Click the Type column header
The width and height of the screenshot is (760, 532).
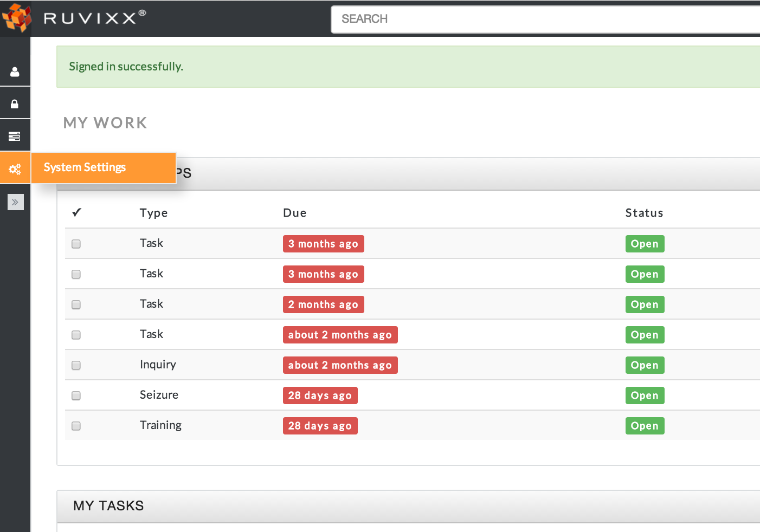pos(153,213)
